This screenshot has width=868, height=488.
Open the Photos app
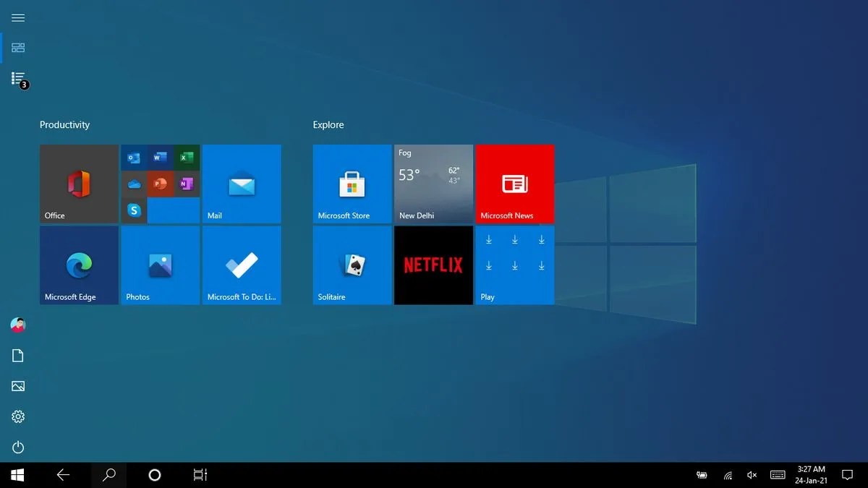[160, 265]
